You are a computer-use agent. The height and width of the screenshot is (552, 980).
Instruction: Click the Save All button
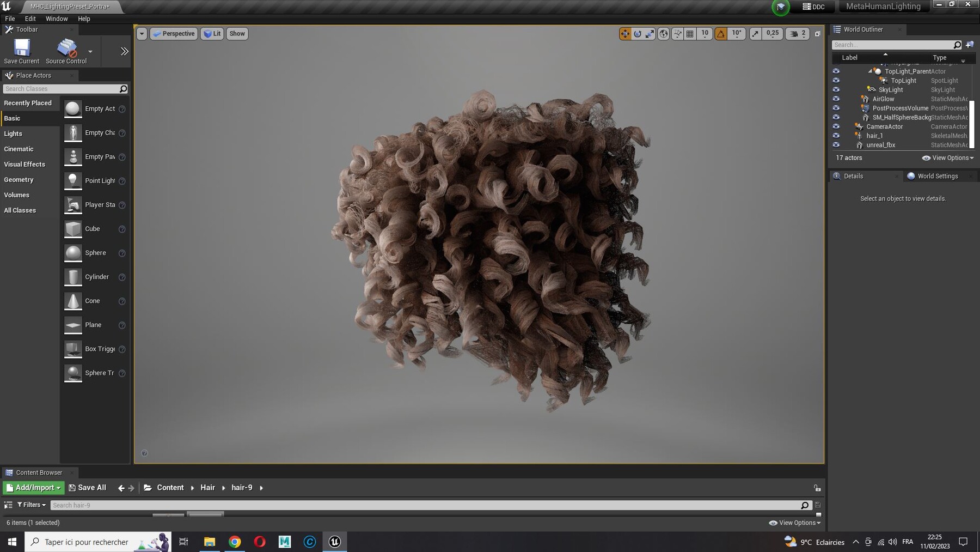(x=87, y=488)
